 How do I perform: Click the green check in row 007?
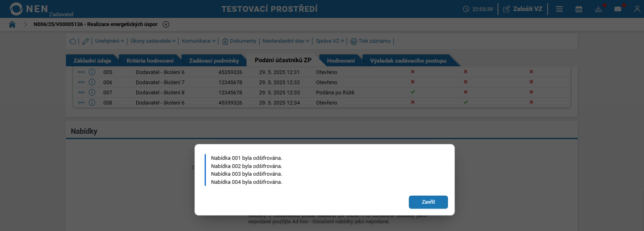pos(413,92)
